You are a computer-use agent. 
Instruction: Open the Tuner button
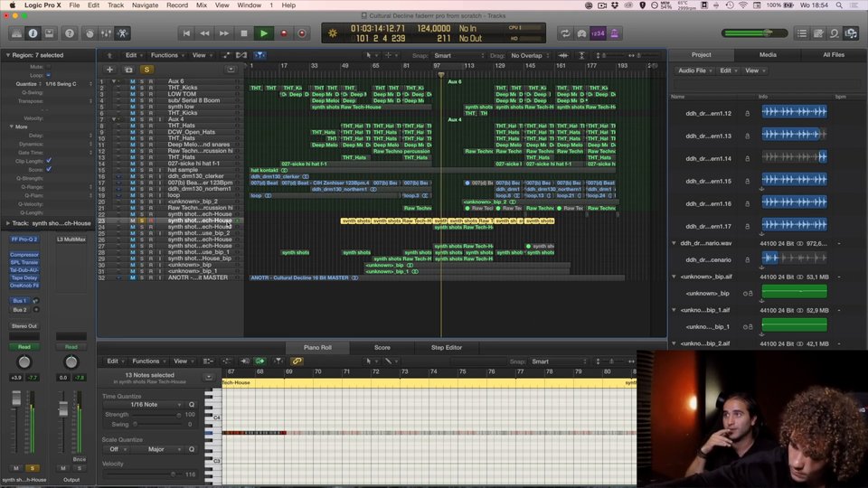pos(581,33)
